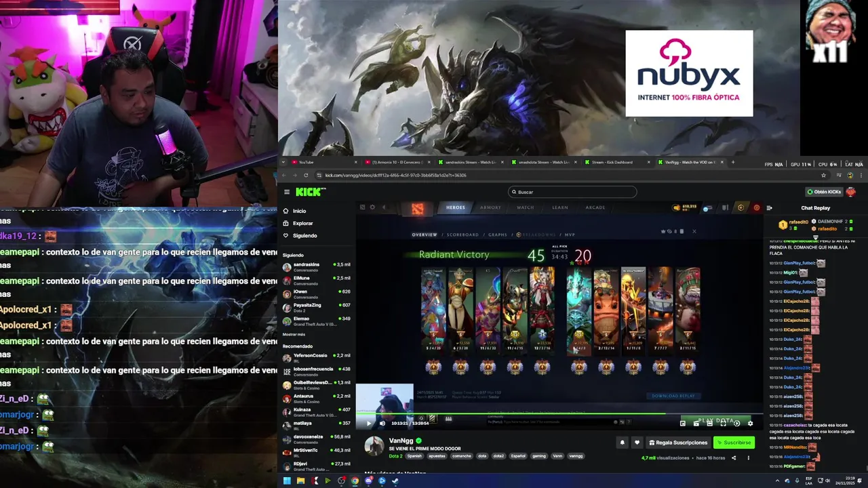This screenshot has height=488, width=868.
Task: Open the Kick hamburger menu
Action: [287, 192]
